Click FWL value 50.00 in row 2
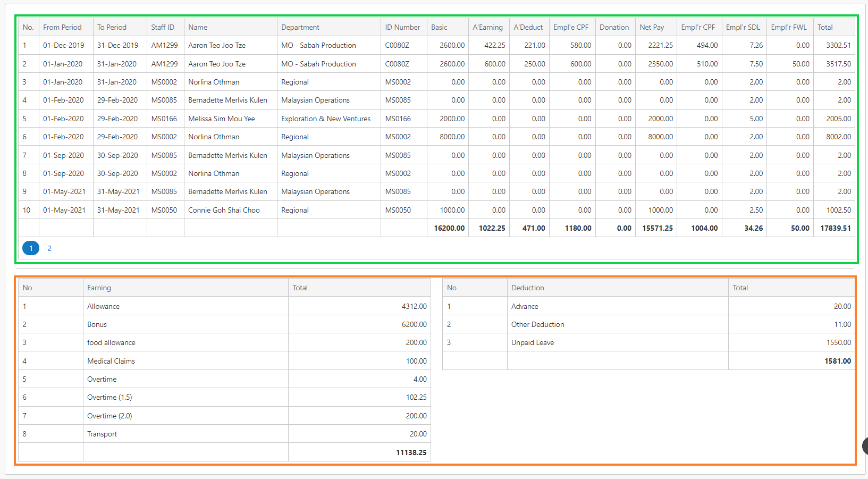Viewport: 868px width, 479px height. 801,64
